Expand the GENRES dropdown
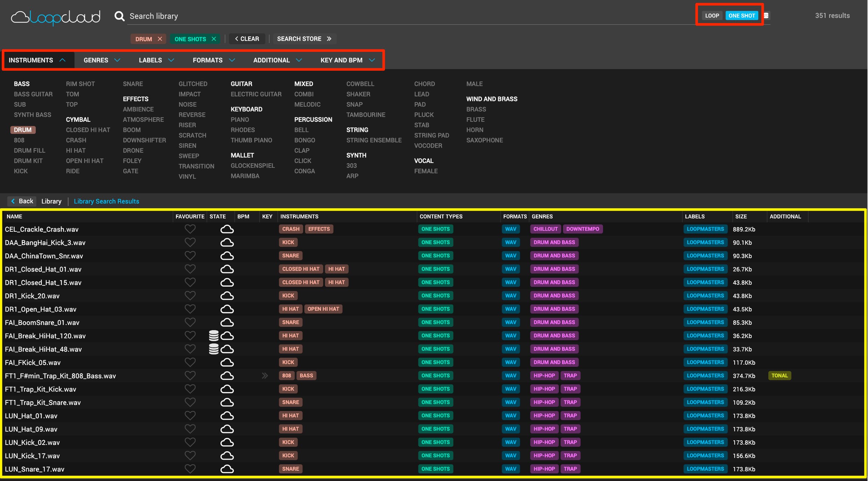Image resolution: width=868 pixels, height=481 pixels. pos(102,60)
